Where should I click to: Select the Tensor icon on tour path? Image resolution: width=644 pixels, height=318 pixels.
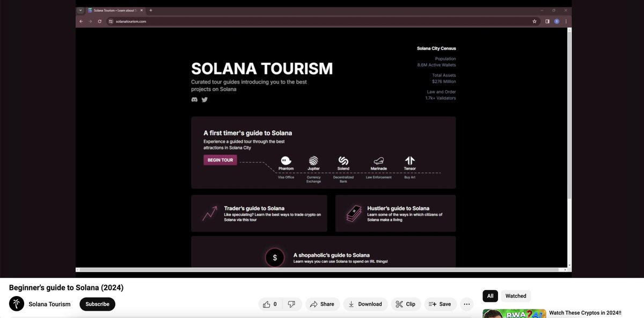(410, 160)
